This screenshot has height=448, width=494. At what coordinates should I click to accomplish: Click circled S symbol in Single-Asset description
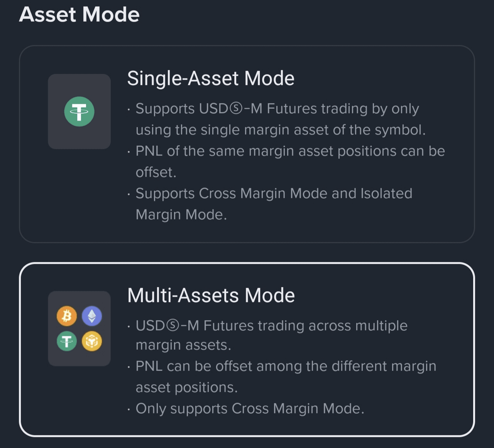click(x=235, y=109)
